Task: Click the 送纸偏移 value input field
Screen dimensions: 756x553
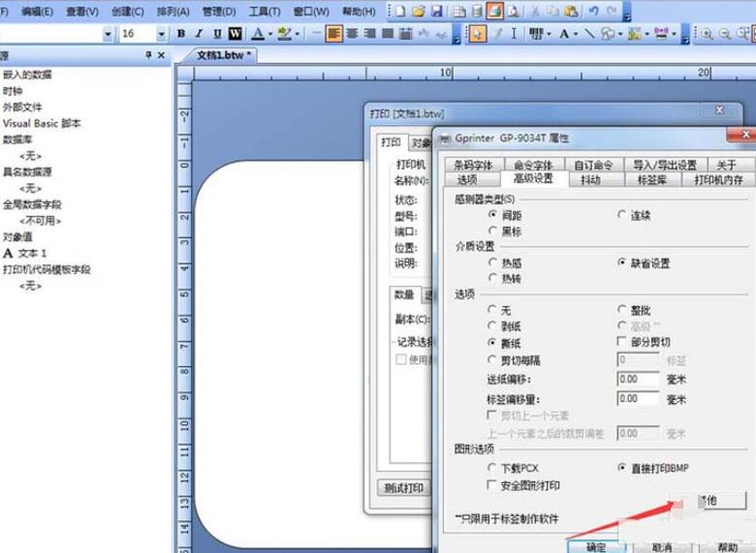Action: (639, 380)
